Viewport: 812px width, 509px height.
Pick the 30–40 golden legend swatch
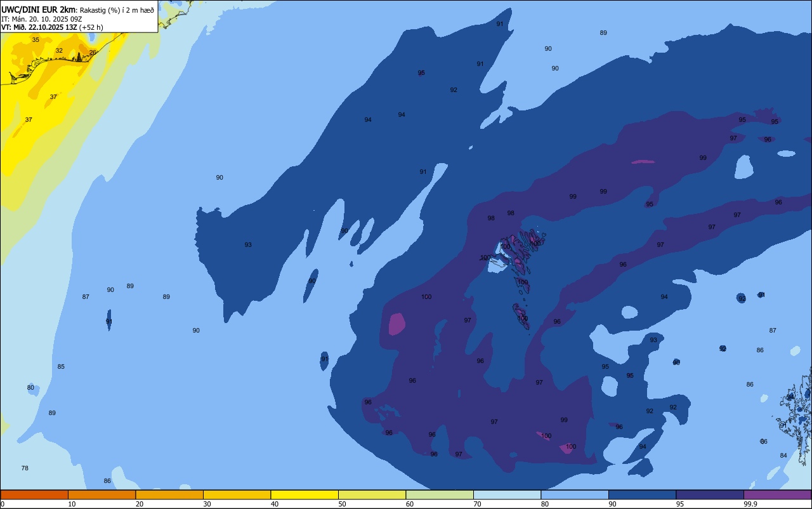pos(237,494)
